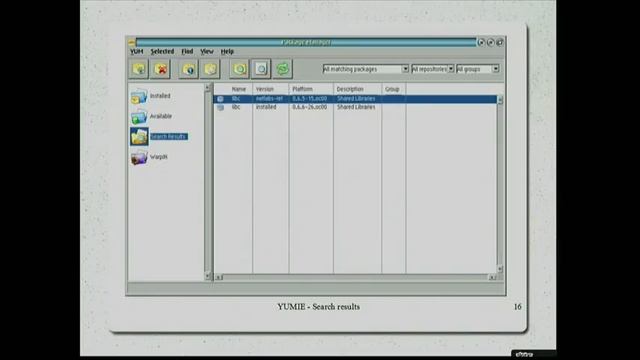Viewport: 640px width, 360px height.
Task: Click the sidebar scroll up arrow
Action: pyautogui.click(x=207, y=87)
